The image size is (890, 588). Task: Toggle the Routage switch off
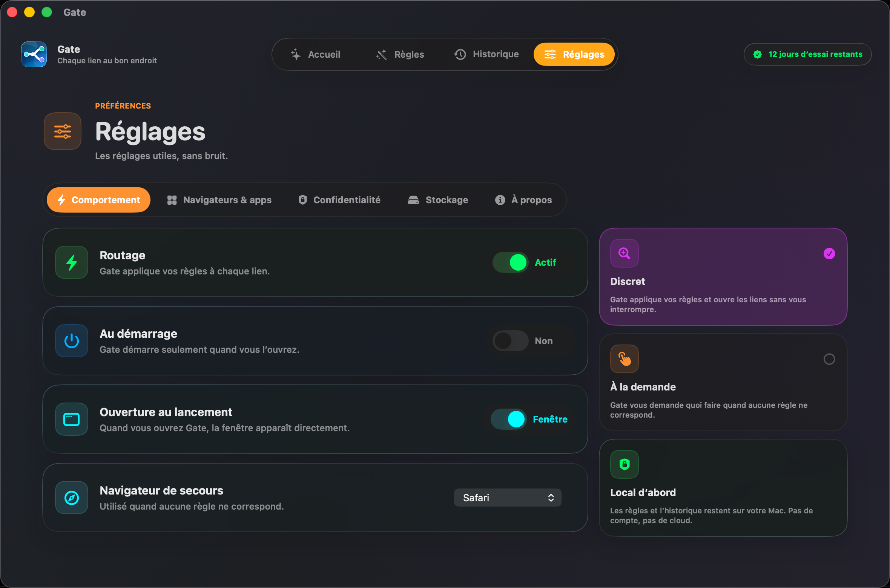[x=510, y=262]
